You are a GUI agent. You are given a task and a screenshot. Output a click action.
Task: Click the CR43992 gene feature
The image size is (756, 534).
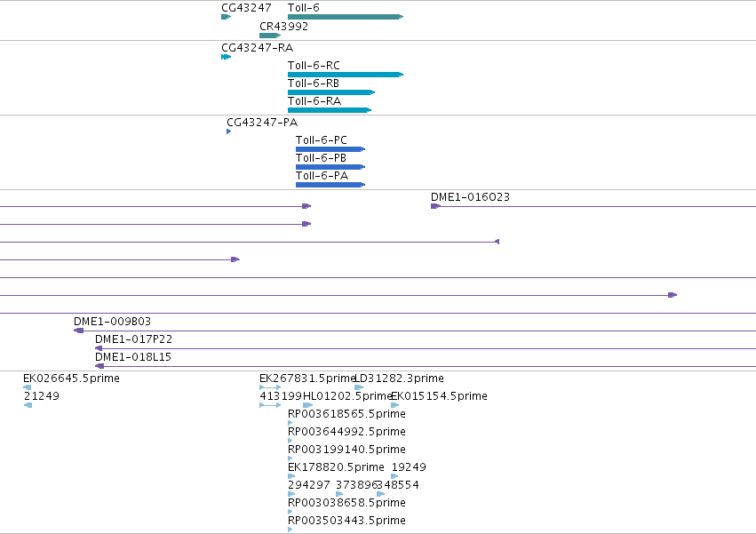(270, 36)
